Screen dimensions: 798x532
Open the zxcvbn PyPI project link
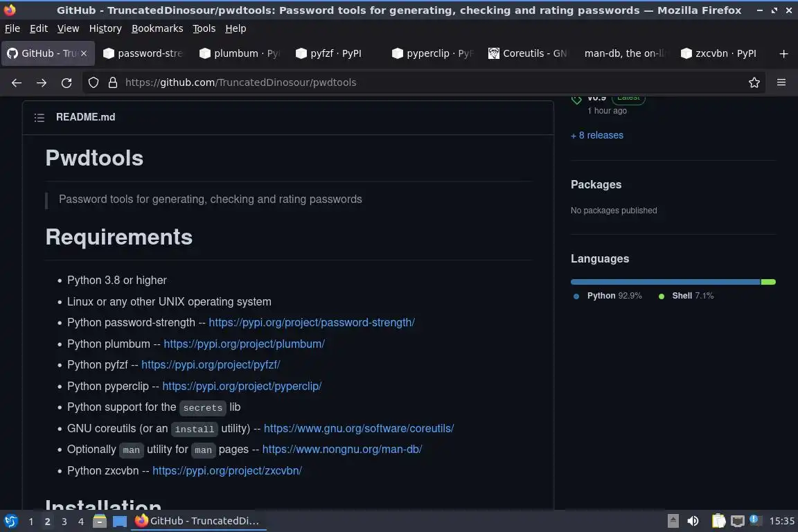point(227,471)
